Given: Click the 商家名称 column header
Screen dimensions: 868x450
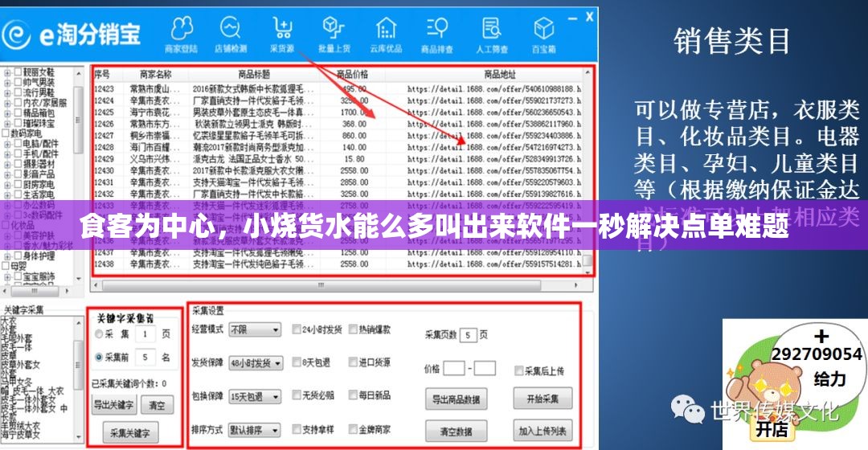Looking at the screenshot, I should pyautogui.click(x=156, y=74).
